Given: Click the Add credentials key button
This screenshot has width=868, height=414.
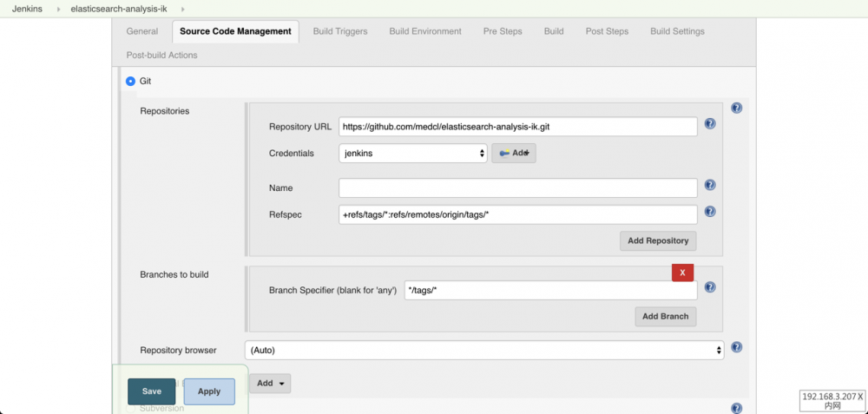Looking at the screenshot, I should [514, 154].
